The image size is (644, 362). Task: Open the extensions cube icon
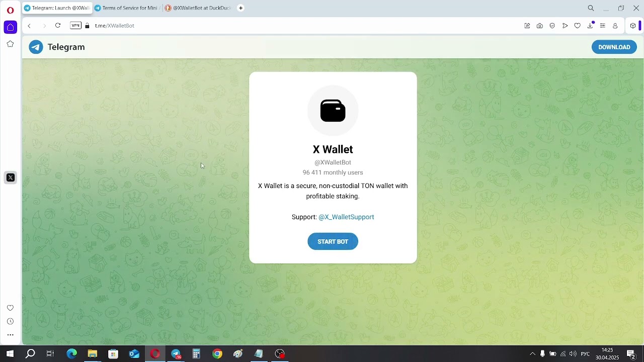pyautogui.click(x=633, y=26)
